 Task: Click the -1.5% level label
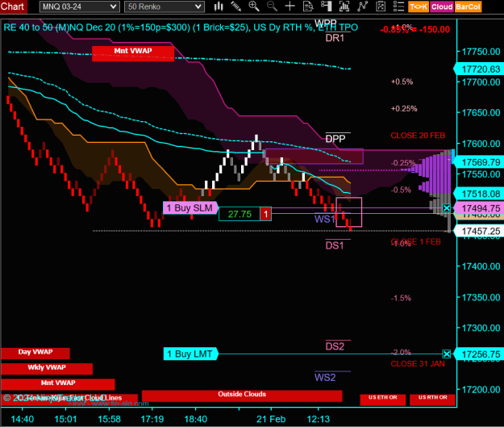[401, 298]
